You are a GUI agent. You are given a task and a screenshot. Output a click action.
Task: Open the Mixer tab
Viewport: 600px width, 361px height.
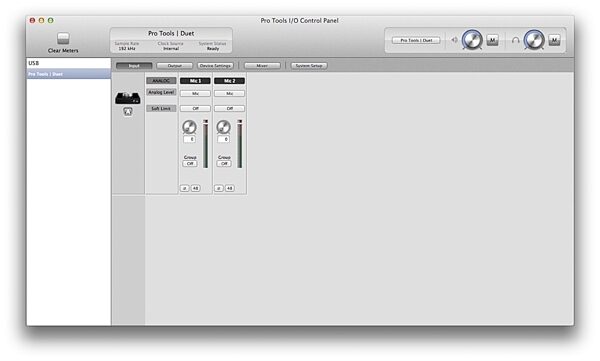click(x=262, y=66)
